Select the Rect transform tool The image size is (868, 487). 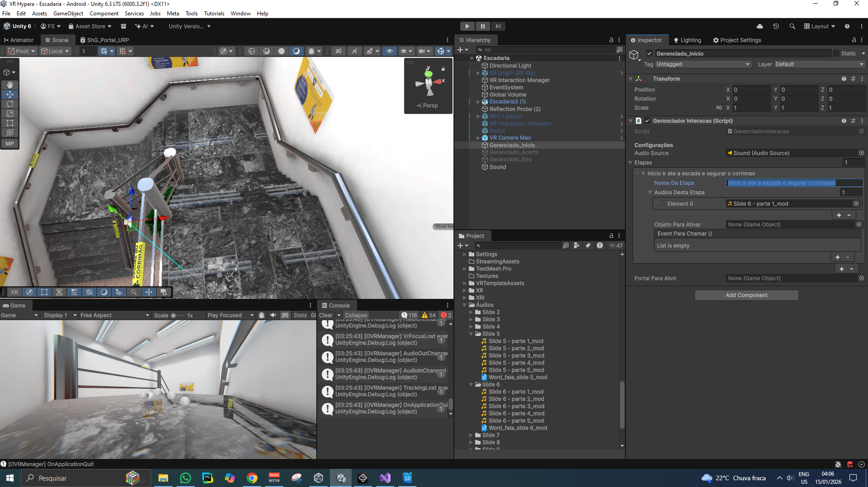click(10, 123)
